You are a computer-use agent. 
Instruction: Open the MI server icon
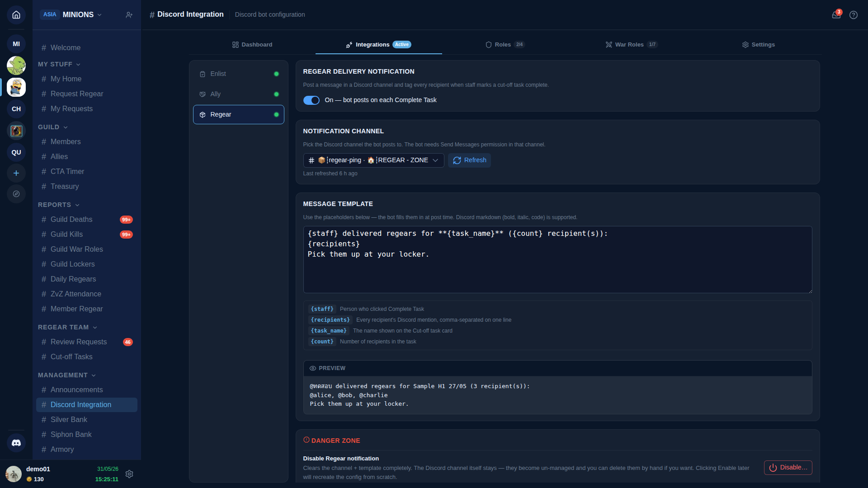click(x=16, y=44)
